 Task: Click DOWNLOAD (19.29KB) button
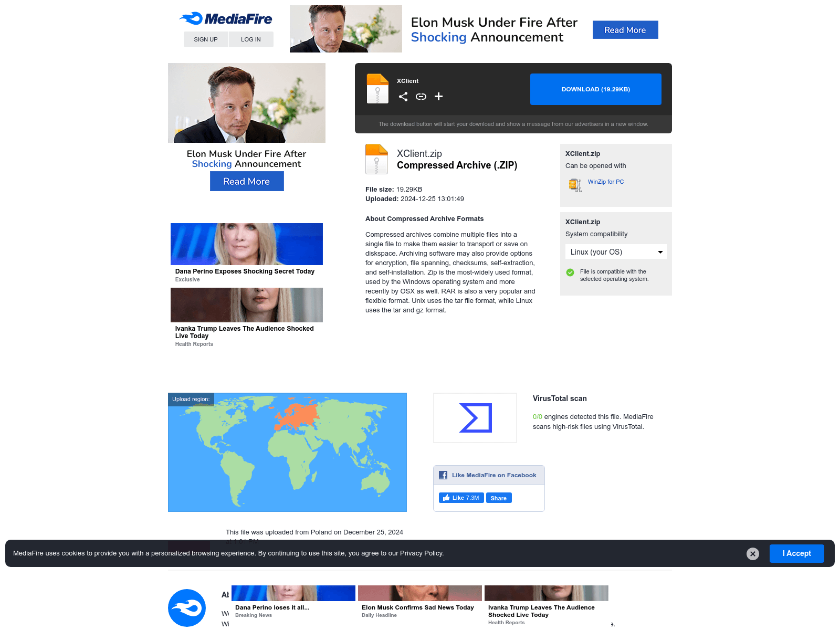click(596, 89)
